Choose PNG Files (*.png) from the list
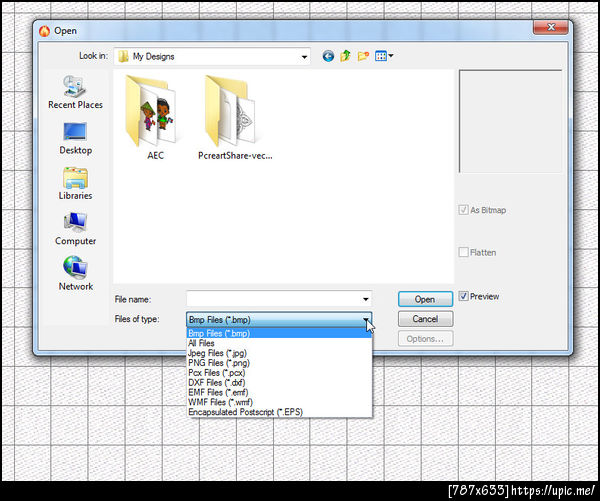The image size is (600, 501). [x=279, y=363]
